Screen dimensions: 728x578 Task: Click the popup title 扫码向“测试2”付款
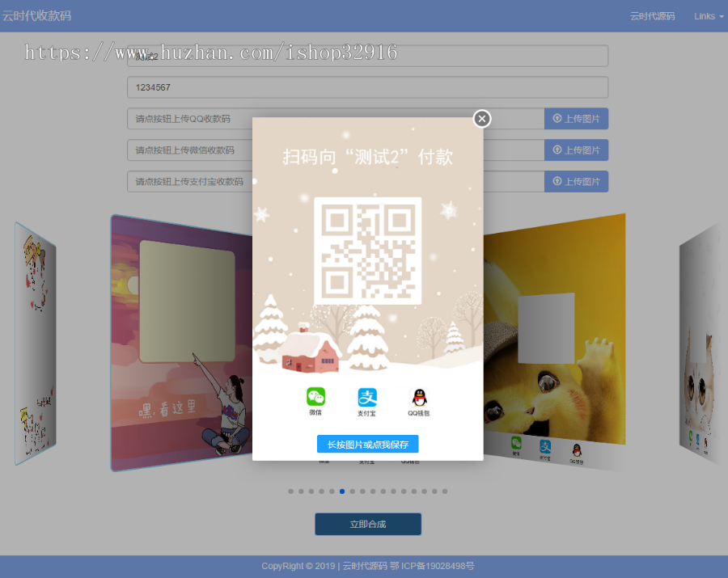[x=368, y=157]
